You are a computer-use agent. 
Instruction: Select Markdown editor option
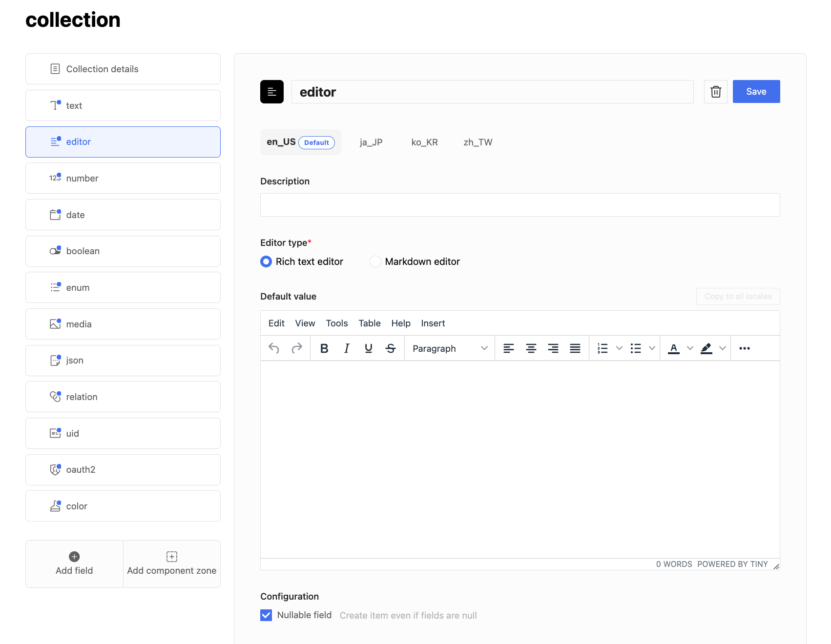click(375, 262)
